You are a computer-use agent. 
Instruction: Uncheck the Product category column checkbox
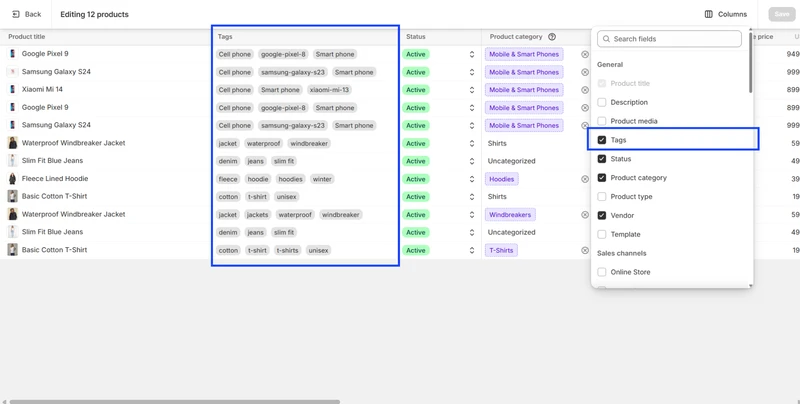602,178
